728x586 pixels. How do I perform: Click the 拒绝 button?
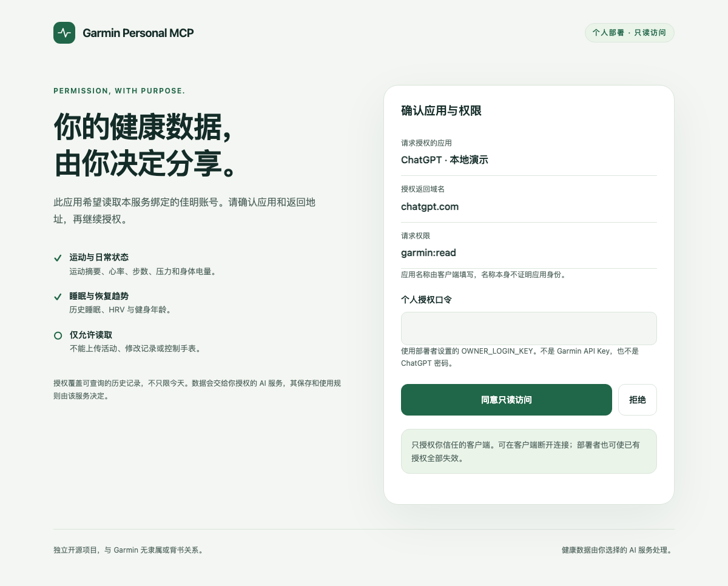638,400
